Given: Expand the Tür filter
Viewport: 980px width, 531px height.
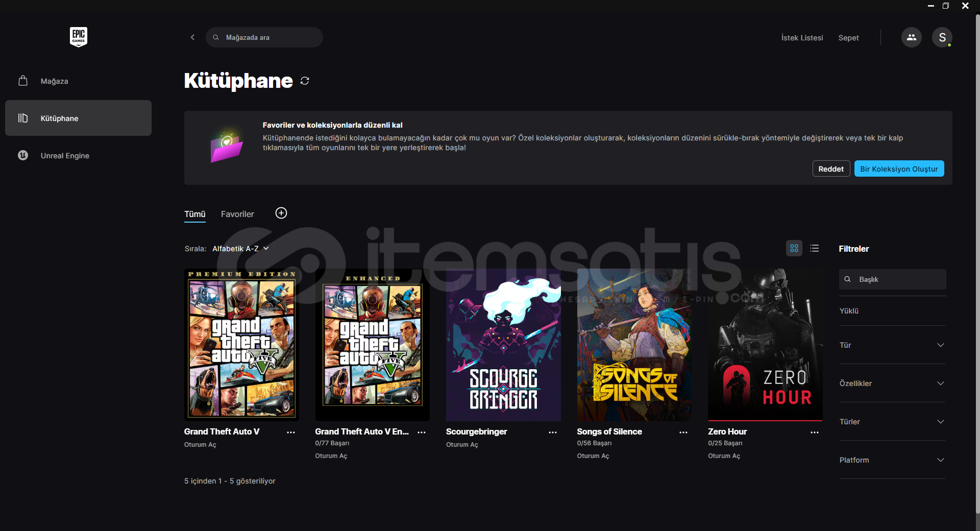Looking at the screenshot, I should point(892,345).
